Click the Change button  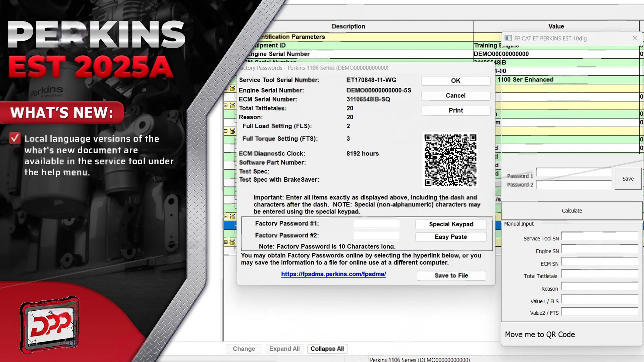click(x=244, y=349)
